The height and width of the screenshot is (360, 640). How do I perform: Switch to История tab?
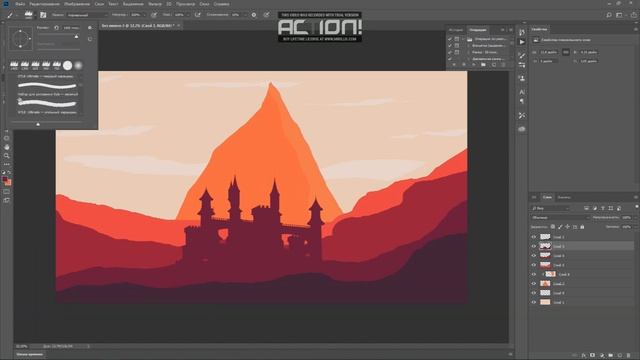(456, 30)
